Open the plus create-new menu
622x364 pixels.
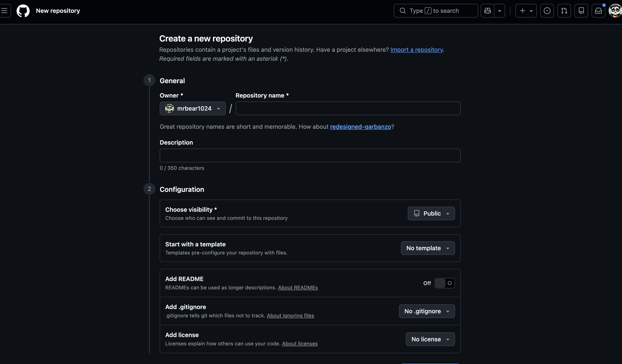coord(526,11)
